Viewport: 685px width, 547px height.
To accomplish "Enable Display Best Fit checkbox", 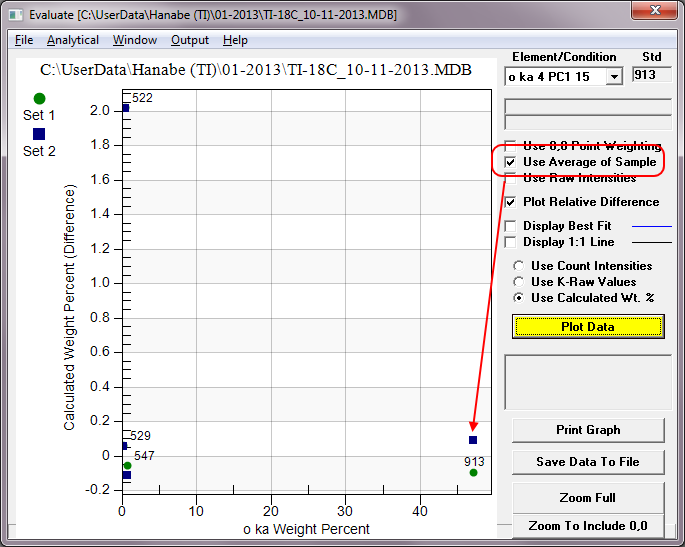I will (x=511, y=226).
